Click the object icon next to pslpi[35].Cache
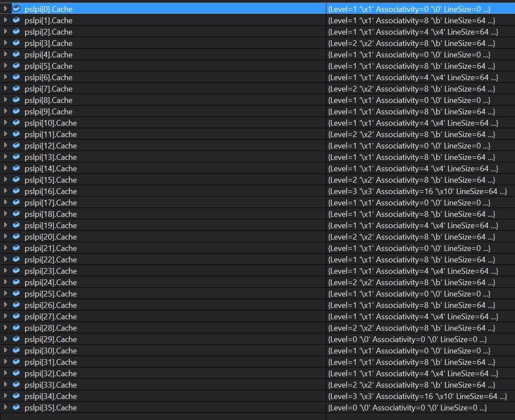This screenshot has height=420, width=515. 17,408
